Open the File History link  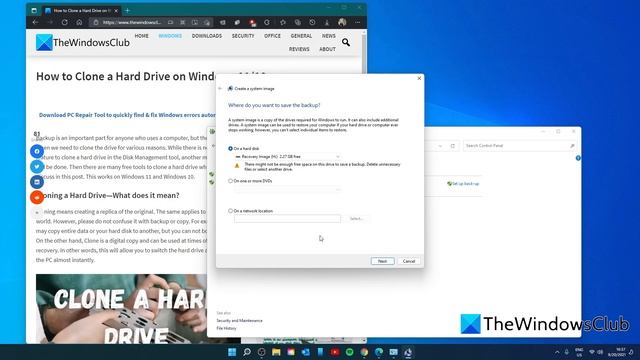click(x=226, y=329)
